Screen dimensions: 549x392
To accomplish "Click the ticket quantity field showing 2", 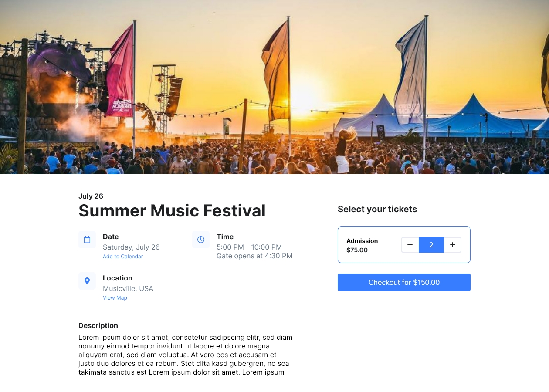I will pos(431,245).
